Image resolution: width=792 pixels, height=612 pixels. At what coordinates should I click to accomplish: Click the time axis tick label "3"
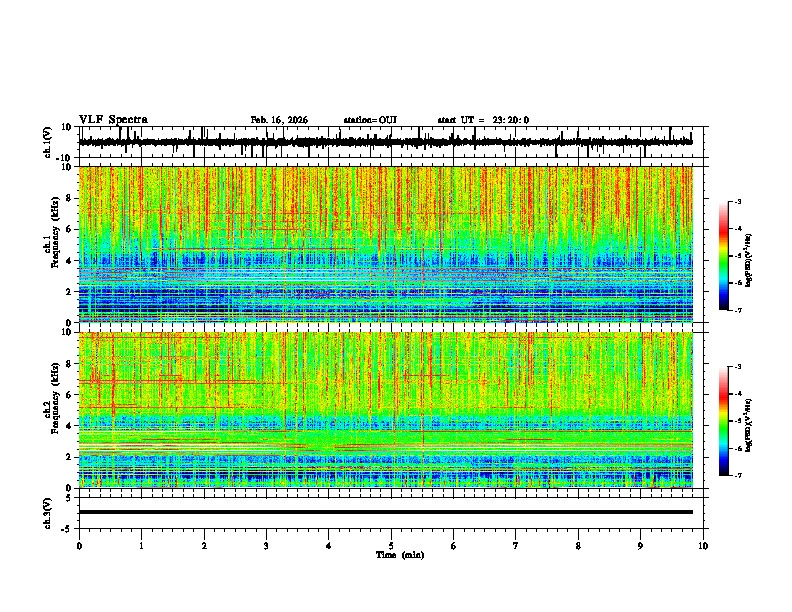[x=266, y=546]
